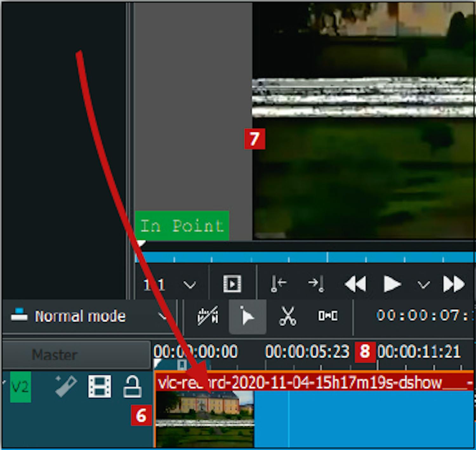476x450 pixels.
Task: Click the blue monitor seek ruler
Action: click(305, 257)
